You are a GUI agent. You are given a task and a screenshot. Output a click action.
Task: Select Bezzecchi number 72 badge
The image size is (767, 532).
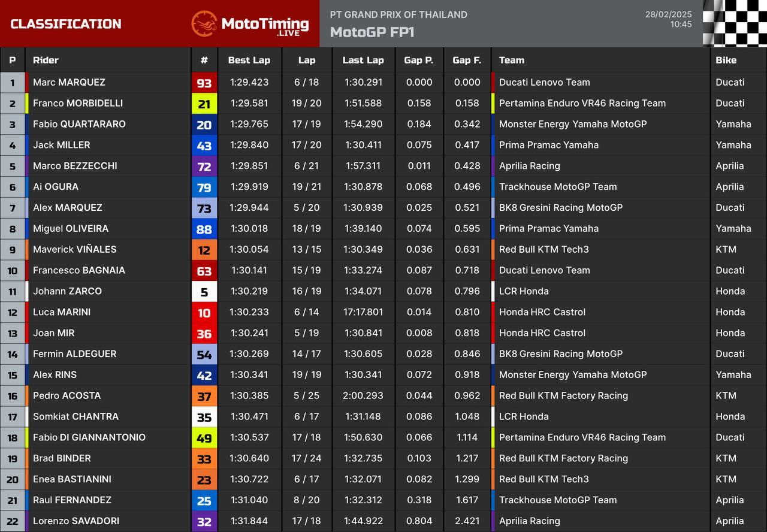point(204,166)
